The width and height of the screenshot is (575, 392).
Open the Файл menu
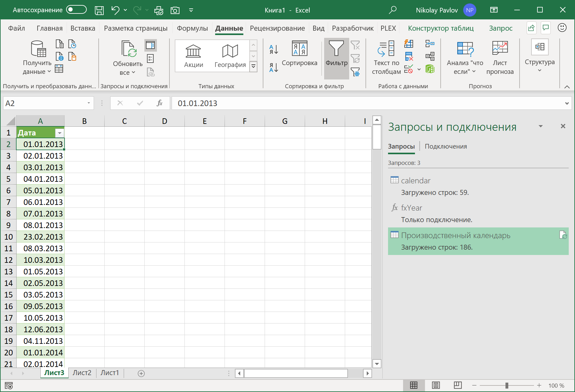point(17,28)
